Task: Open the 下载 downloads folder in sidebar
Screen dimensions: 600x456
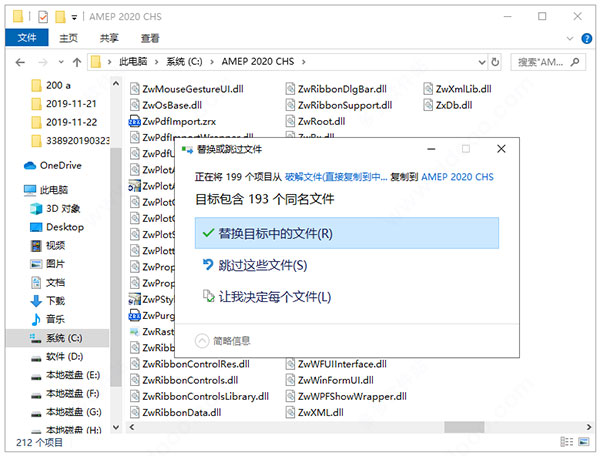Action: point(54,300)
